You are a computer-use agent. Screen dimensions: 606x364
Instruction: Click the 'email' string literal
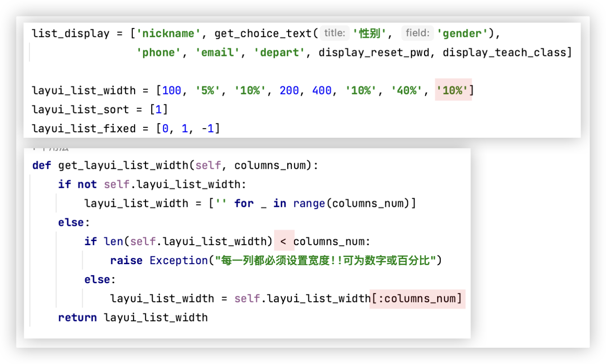(x=217, y=53)
